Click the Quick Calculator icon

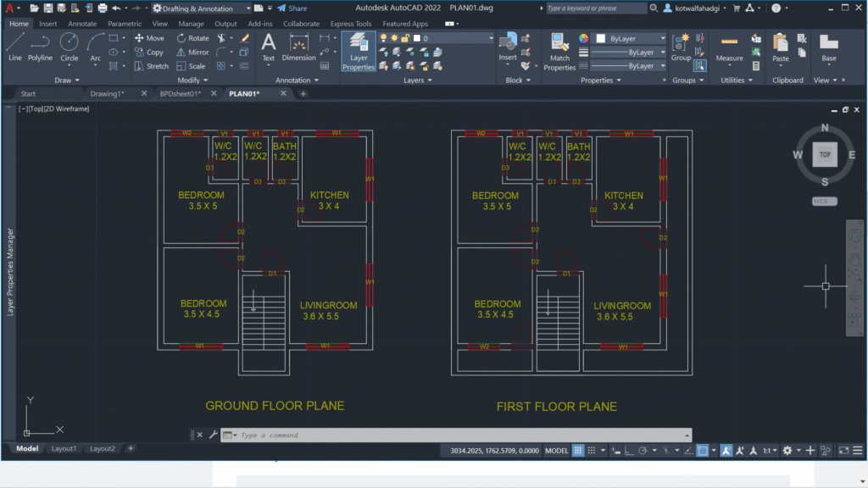(755, 66)
